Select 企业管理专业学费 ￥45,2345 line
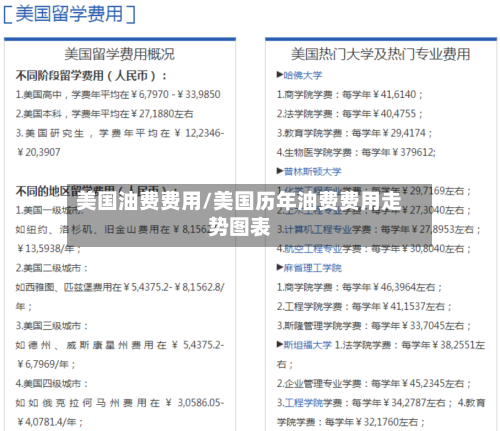Screen dimensions: 500x431 374,383
